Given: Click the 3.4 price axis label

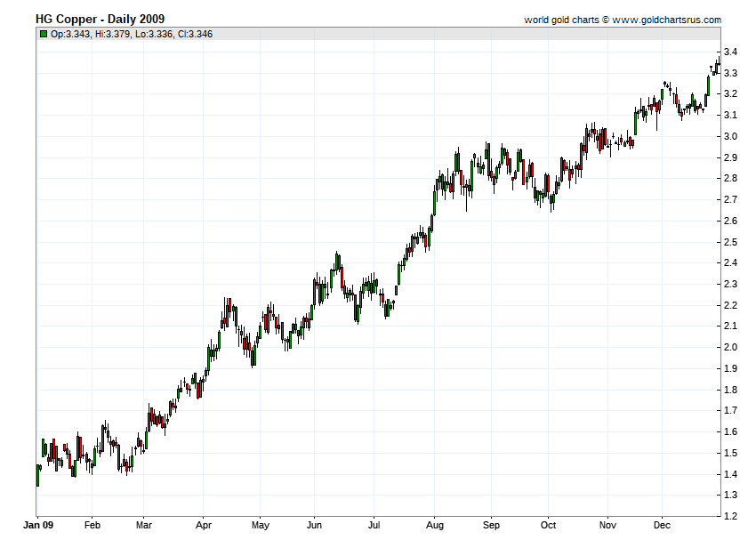Looking at the screenshot, I should (x=730, y=52).
